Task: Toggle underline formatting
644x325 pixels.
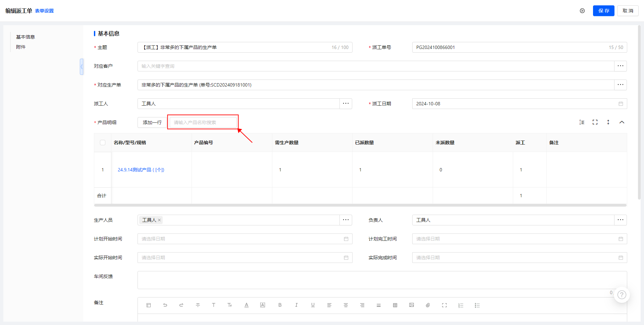Action: point(313,305)
